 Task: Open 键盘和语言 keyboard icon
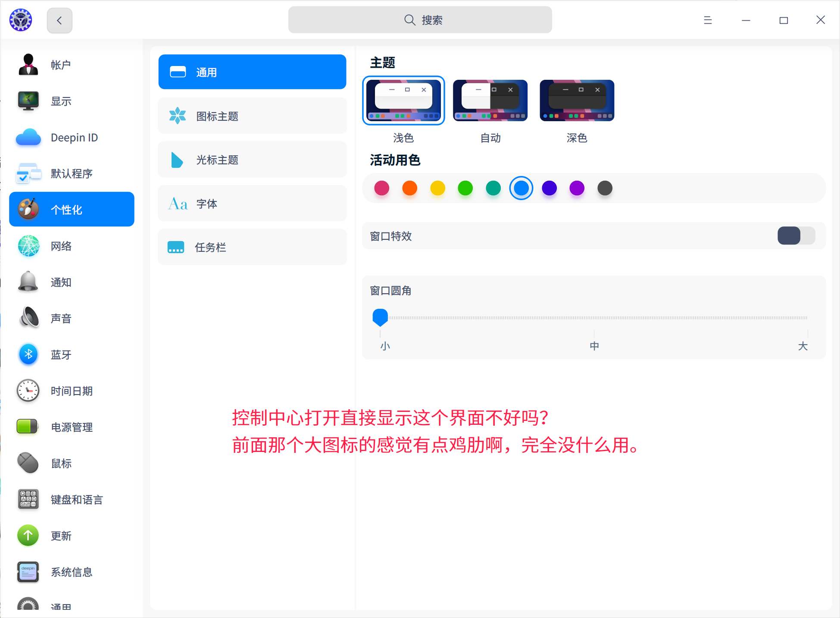(28, 499)
